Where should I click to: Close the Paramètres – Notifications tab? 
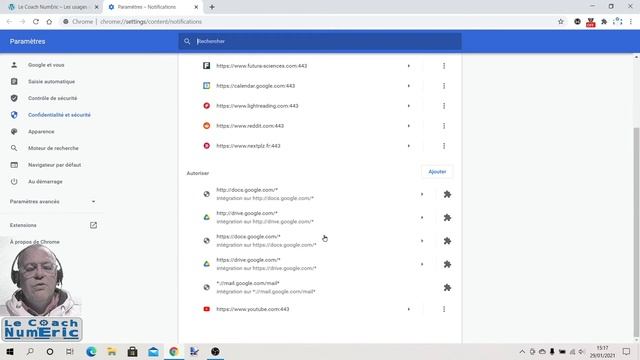click(196, 7)
